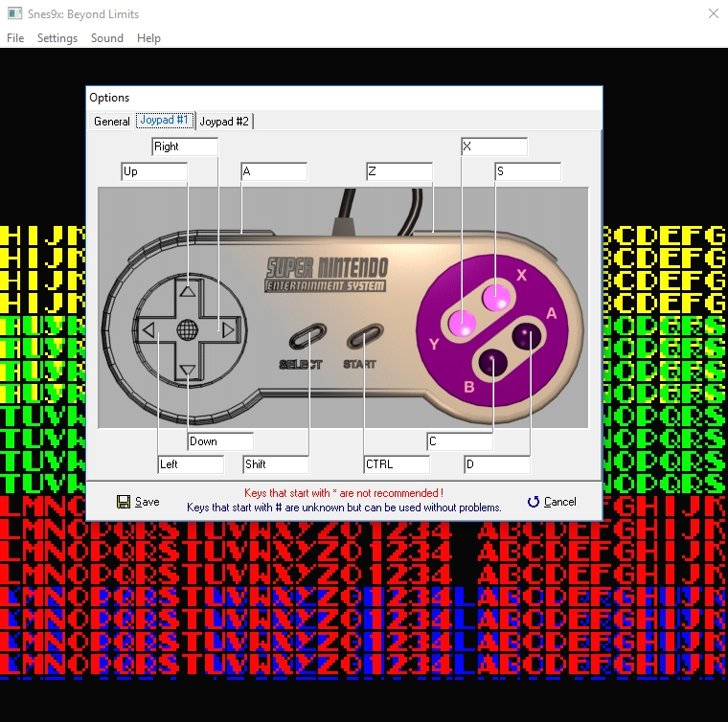Click the Super Nintendo logo on controller
The image size is (728, 722).
[x=327, y=274]
